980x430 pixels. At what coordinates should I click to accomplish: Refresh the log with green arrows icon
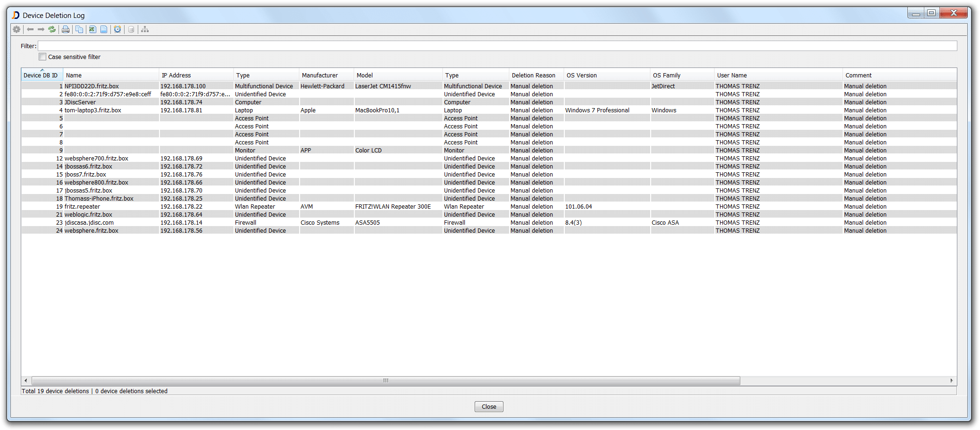pos(52,29)
